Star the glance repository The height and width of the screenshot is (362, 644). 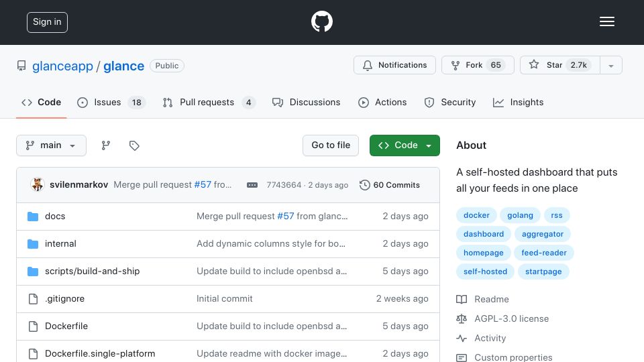[x=560, y=65]
